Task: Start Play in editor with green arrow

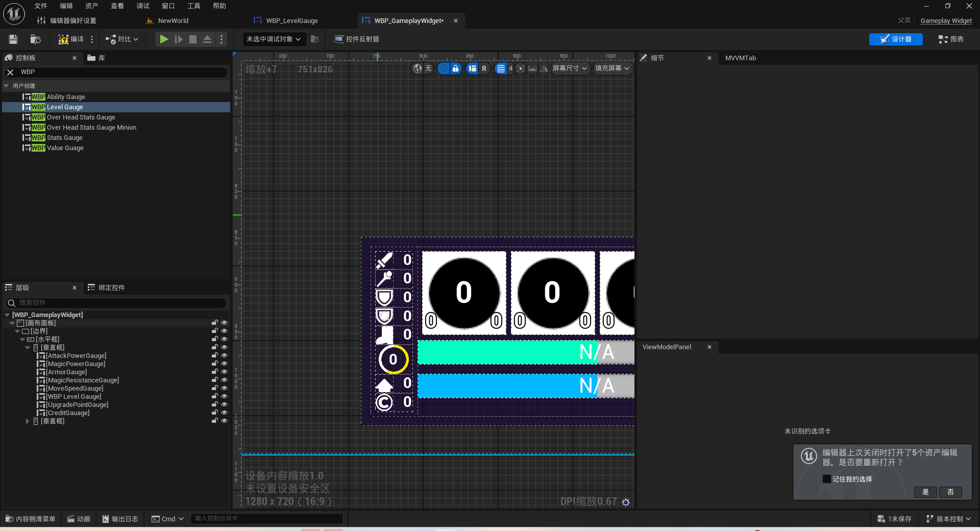Action: pyautogui.click(x=164, y=39)
